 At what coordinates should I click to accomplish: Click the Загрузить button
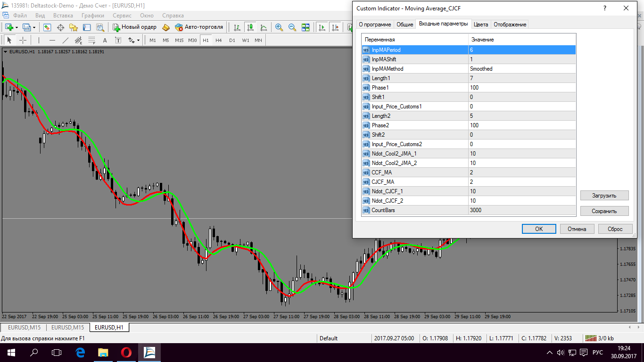(x=604, y=195)
